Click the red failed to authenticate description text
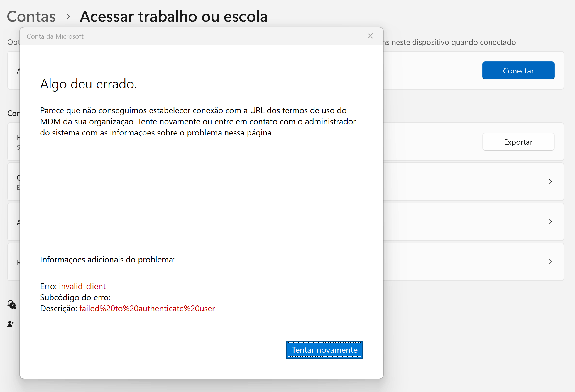The image size is (575, 392). 147,309
